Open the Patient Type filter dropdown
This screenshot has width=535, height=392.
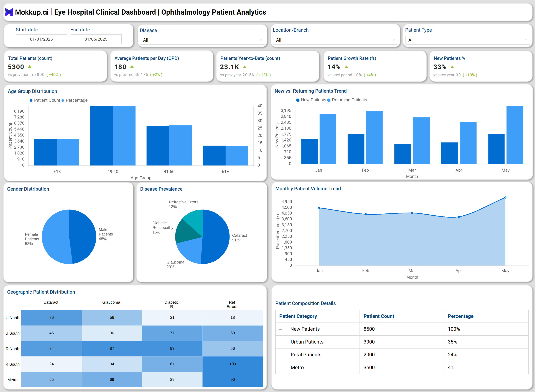point(467,40)
